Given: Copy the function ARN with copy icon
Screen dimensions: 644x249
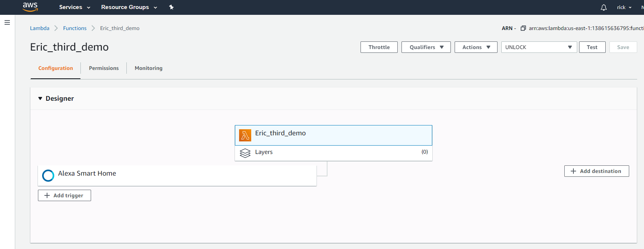Looking at the screenshot, I should (523, 28).
